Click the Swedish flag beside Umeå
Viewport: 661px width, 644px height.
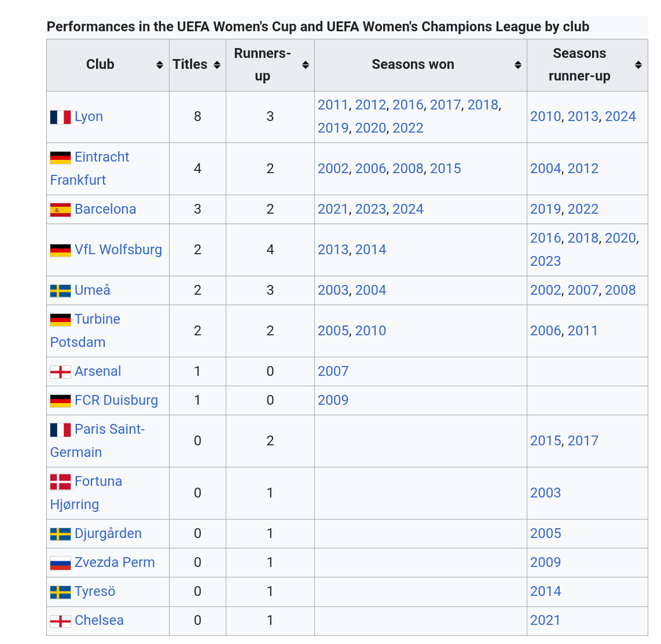tap(60, 291)
